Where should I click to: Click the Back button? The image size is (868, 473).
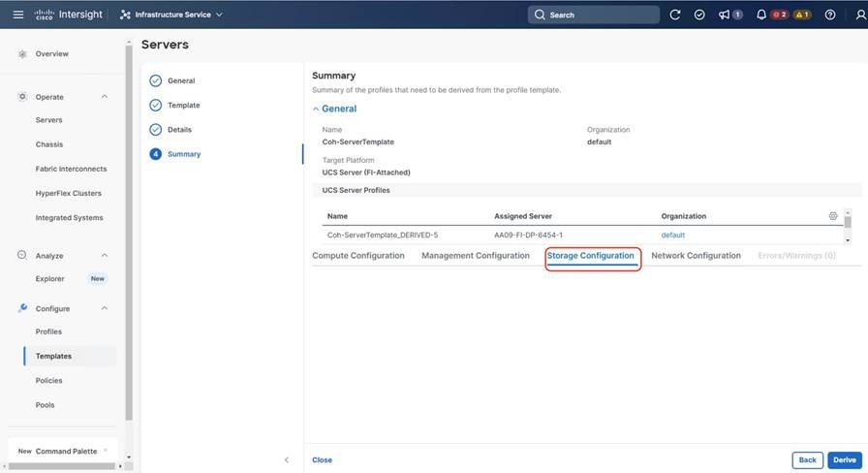click(807, 459)
